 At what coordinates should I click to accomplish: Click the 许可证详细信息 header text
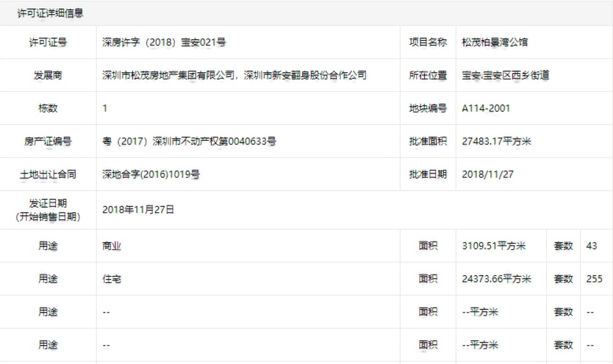50,13
